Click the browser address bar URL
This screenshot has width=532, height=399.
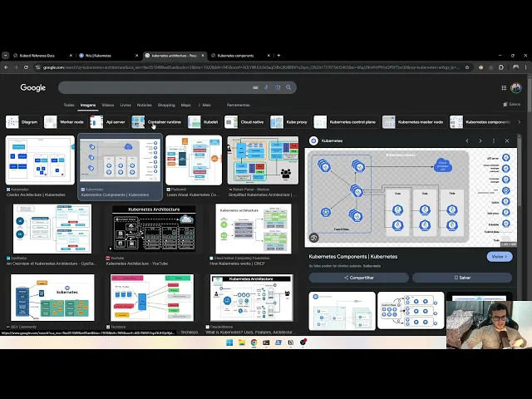click(x=251, y=67)
